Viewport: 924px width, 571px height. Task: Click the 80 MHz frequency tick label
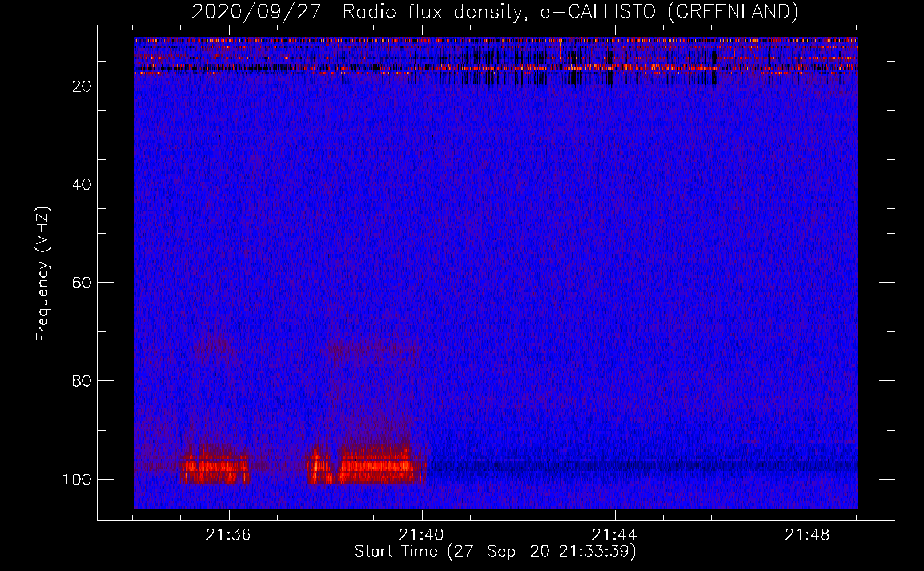click(82, 381)
